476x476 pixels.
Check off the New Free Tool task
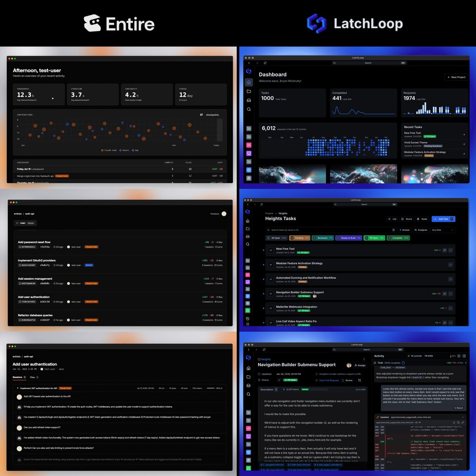pyautogui.click(x=271, y=250)
